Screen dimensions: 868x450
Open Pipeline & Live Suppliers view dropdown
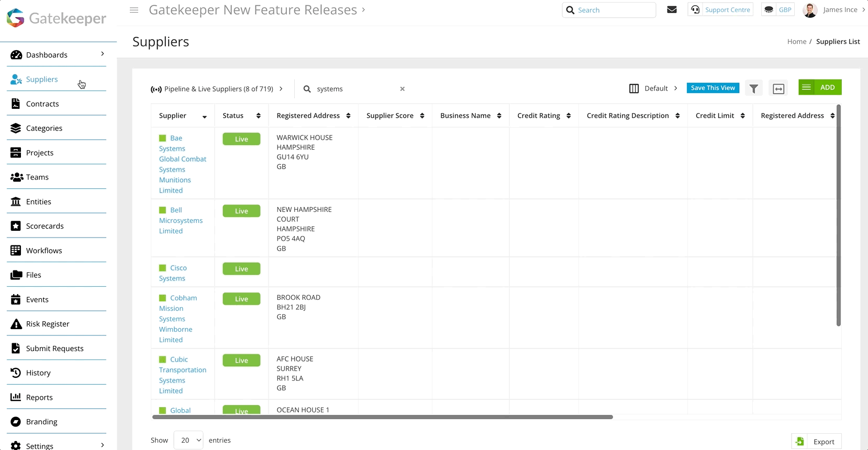tap(217, 89)
